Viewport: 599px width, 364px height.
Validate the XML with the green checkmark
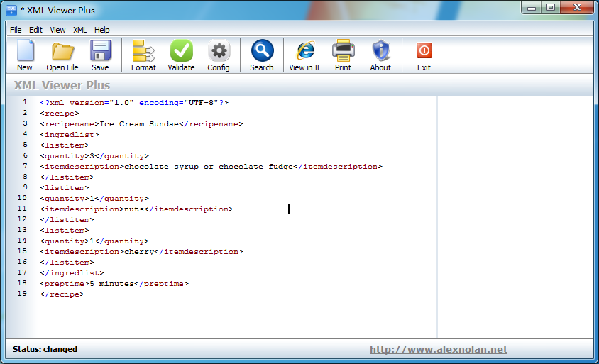(181, 55)
